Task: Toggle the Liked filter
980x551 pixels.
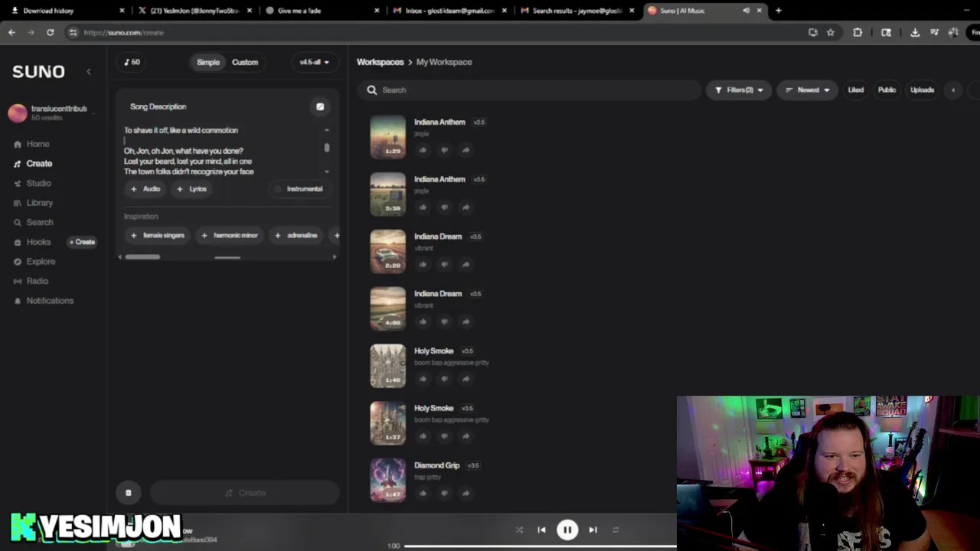Action: (855, 90)
